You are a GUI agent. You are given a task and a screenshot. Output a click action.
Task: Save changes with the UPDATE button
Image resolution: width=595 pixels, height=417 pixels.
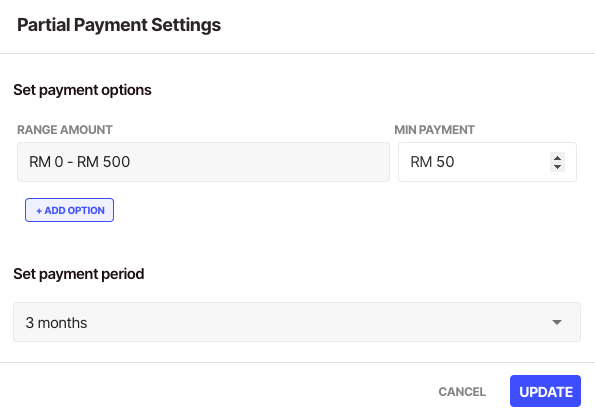click(545, 391)
